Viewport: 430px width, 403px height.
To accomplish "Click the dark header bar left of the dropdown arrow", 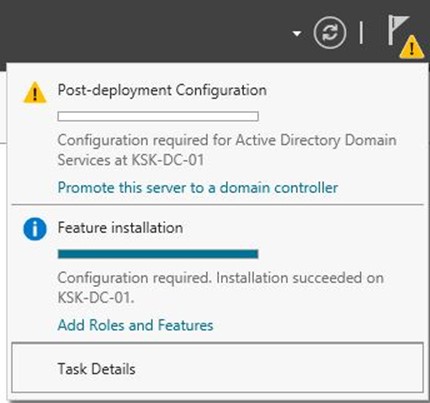I will coord(143,30).
